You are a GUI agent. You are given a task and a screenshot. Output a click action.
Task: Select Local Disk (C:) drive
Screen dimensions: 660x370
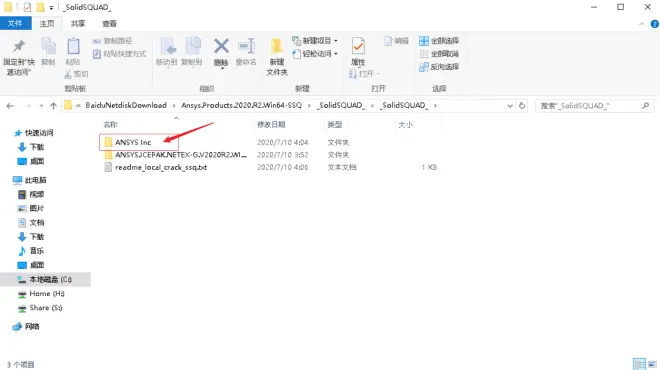45,279
